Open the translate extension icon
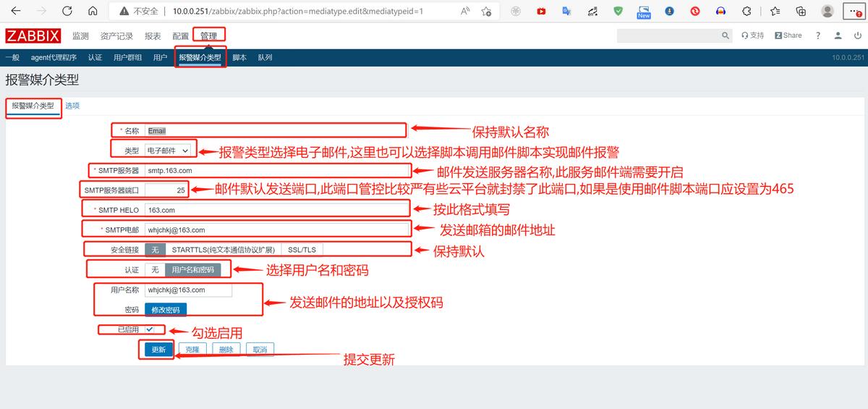 click(566, 12)
